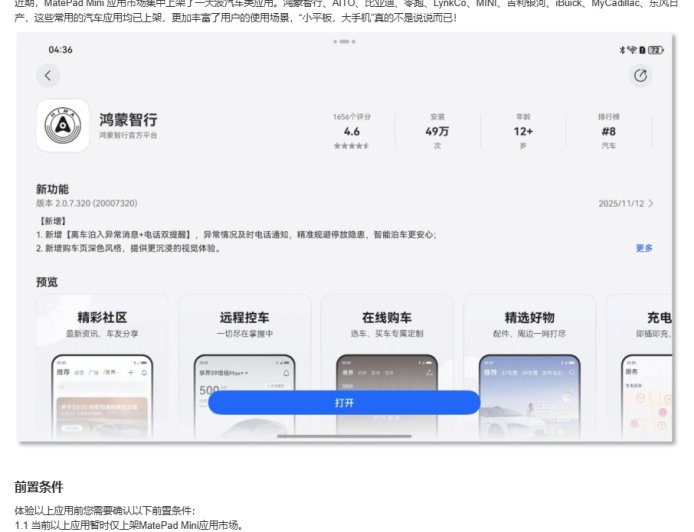The width and height of the screenshot is (694, 532).
Task: Open the 鸿蒙智行 app logo icon
Action: (63, 125)
